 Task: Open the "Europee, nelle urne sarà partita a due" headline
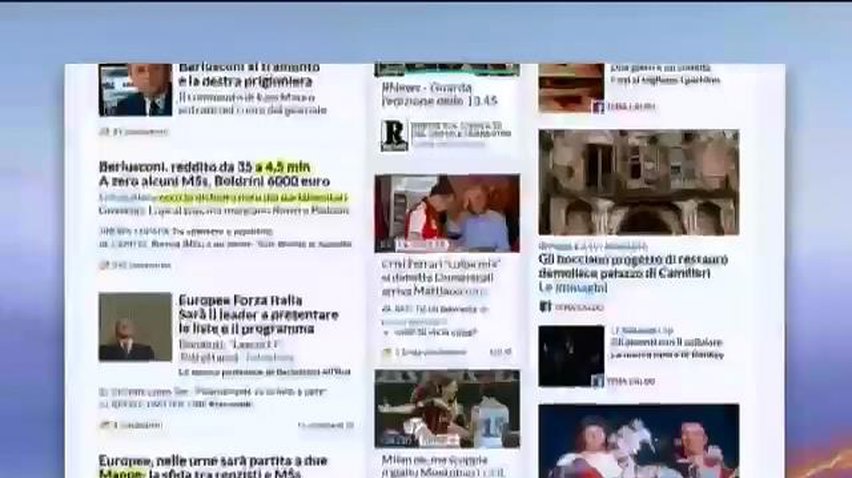[x=213, y=461]
